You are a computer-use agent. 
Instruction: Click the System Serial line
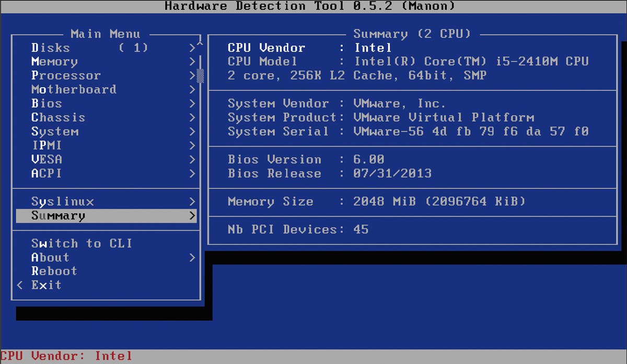pos(408,132)
